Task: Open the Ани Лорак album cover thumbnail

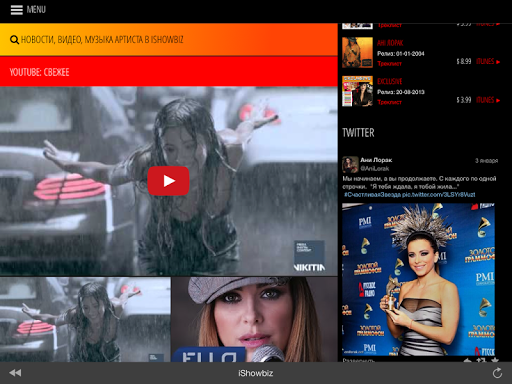Action: [357, 53]
